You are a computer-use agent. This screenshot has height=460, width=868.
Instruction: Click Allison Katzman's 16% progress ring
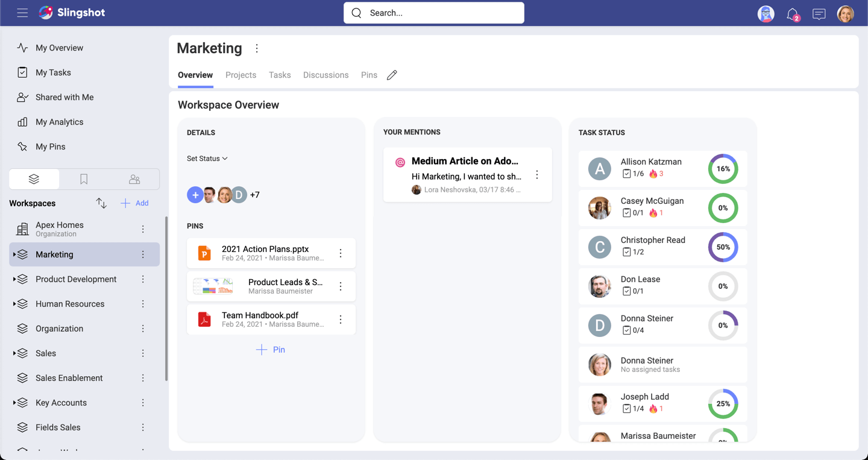tap(723, 169)
